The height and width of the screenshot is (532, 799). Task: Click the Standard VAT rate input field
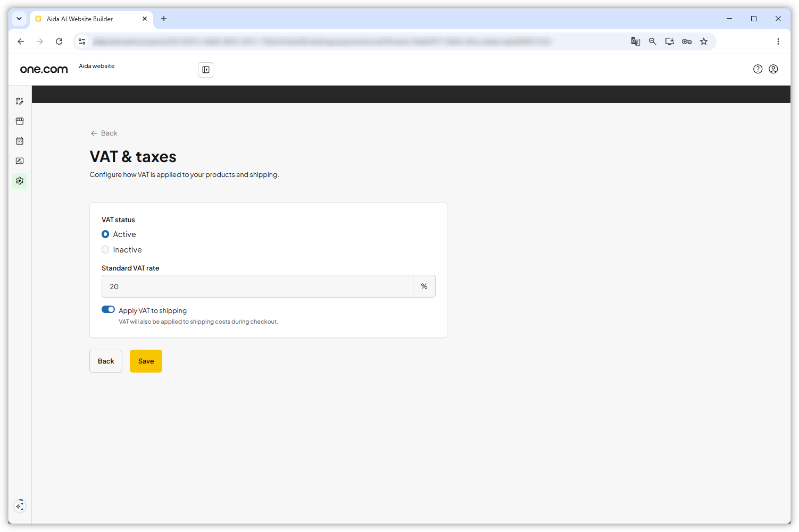pos(257,286)
